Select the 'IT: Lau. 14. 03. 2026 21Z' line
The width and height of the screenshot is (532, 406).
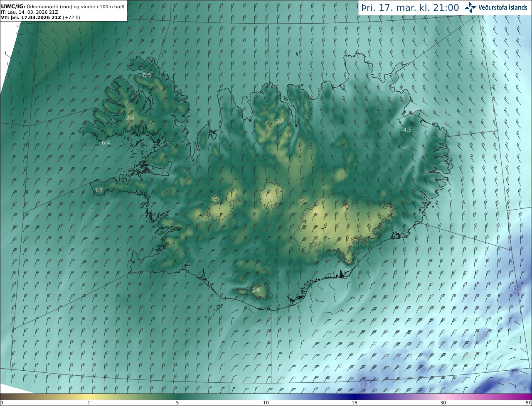click(30, 12)
